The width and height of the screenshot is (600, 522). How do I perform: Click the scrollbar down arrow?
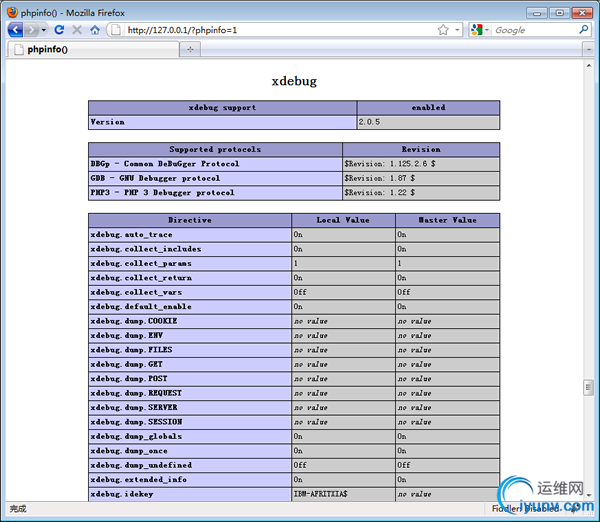tap(589, 495)
